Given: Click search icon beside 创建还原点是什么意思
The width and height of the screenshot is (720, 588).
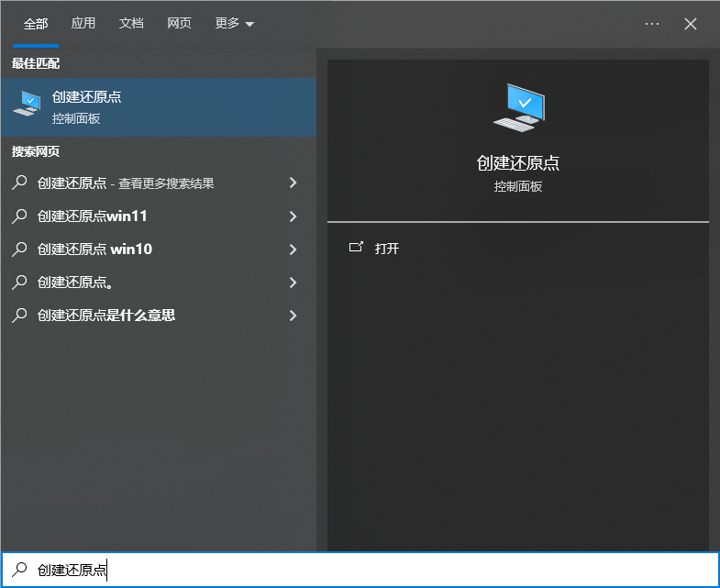Looking at the screenshot, I should tap(19, 316).
